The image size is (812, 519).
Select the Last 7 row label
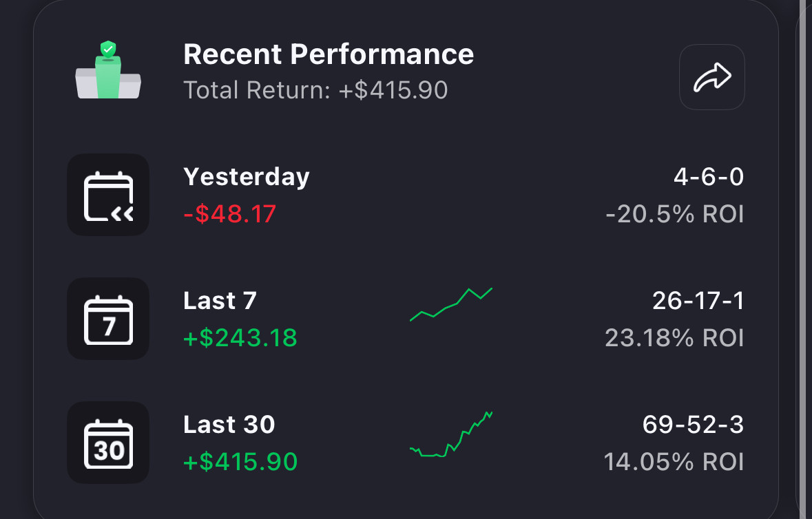(x=220, y=301)
